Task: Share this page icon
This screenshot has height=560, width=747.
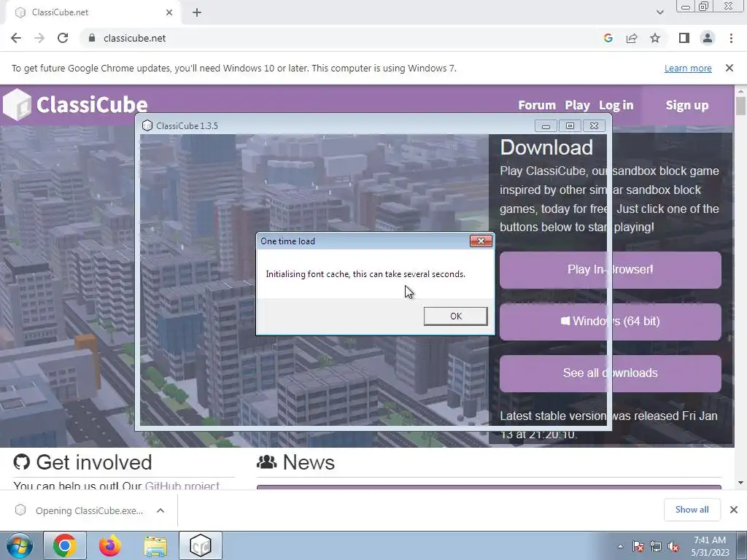Action: (x=632, y=38)
